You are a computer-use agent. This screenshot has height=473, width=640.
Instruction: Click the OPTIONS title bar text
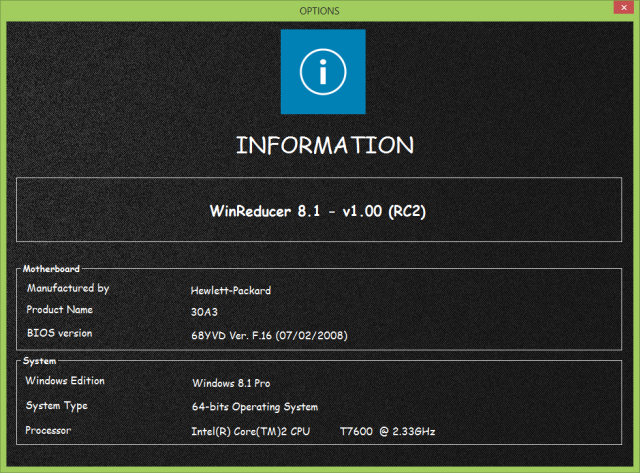pyautogui.click(x=319, y=10)
